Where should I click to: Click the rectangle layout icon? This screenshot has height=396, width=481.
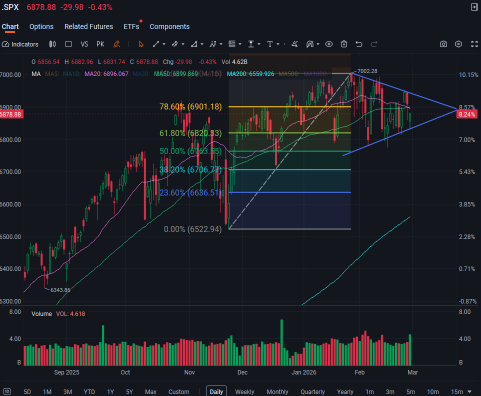pyautogui.click(x=68, y=44)
